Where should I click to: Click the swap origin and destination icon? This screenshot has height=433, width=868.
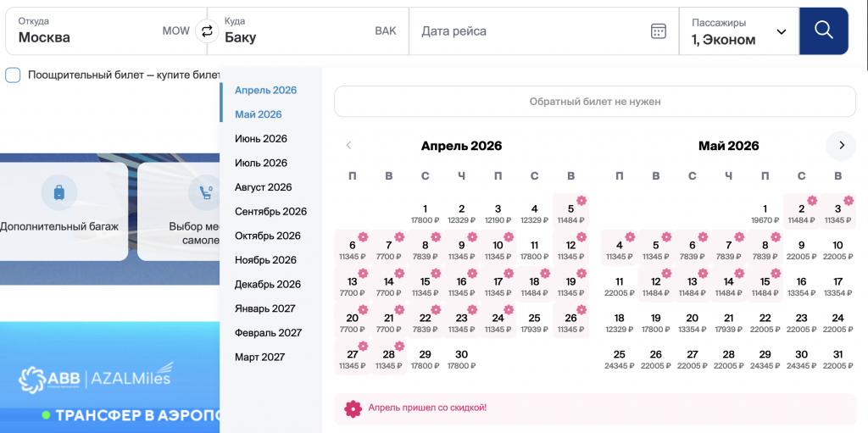[x=206, y=31]
